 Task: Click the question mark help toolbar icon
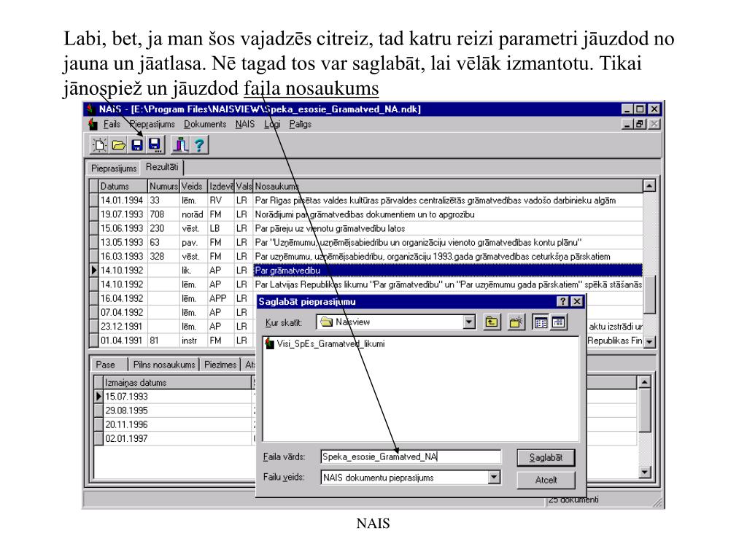pos(199,145)
